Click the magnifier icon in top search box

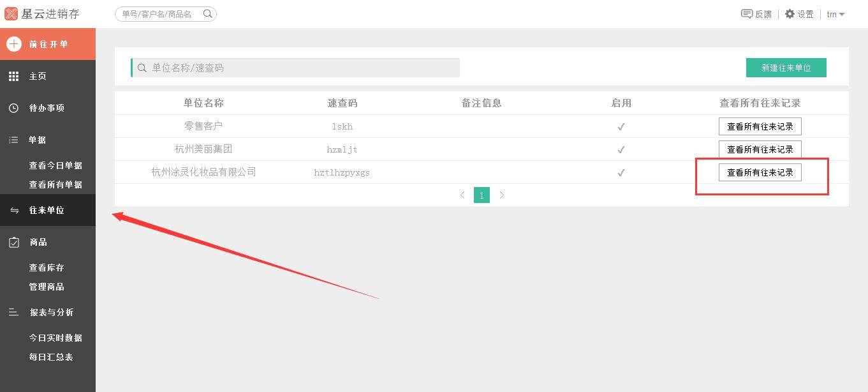[207, 13]
